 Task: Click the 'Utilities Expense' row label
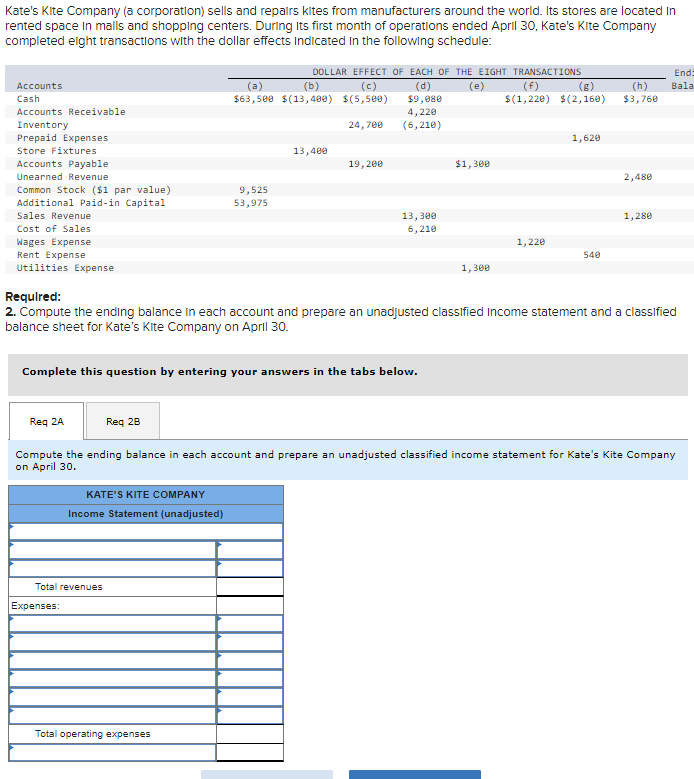66,268
